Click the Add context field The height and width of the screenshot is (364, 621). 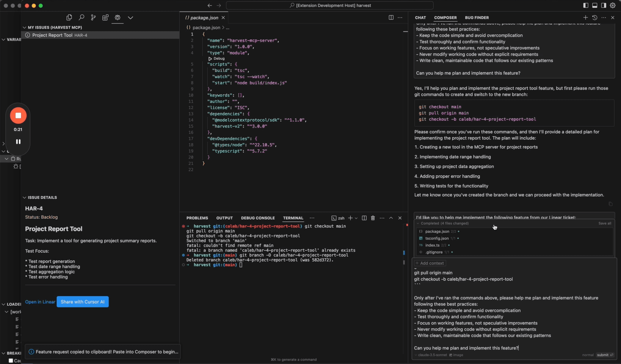[430, 263]
